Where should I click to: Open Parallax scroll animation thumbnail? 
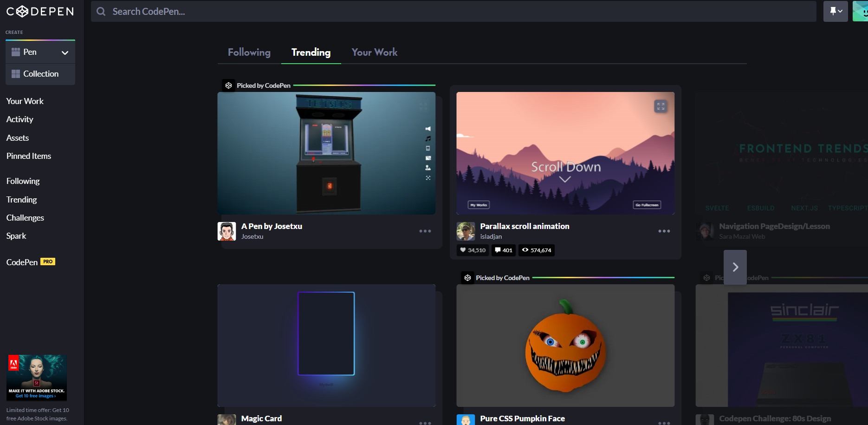click(x=565, y=153)
